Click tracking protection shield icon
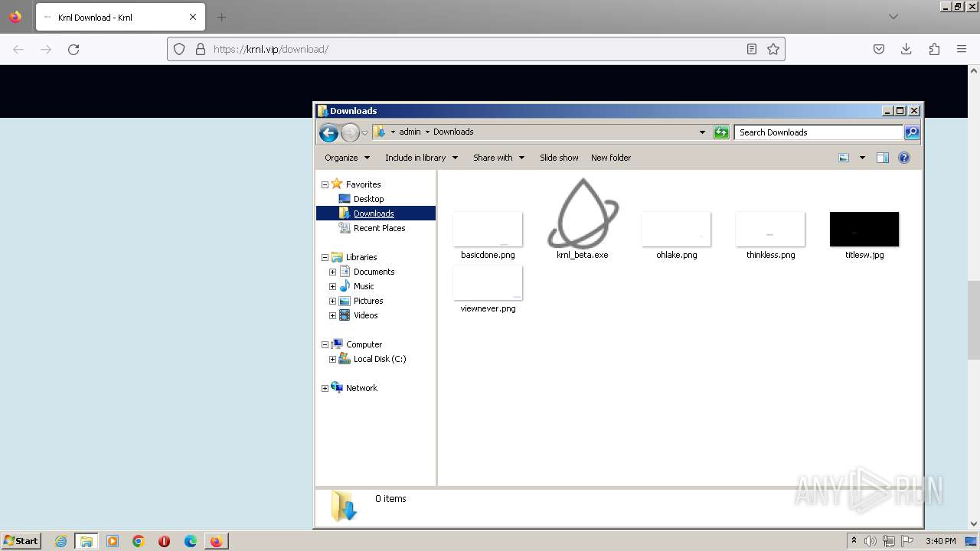 179,49
